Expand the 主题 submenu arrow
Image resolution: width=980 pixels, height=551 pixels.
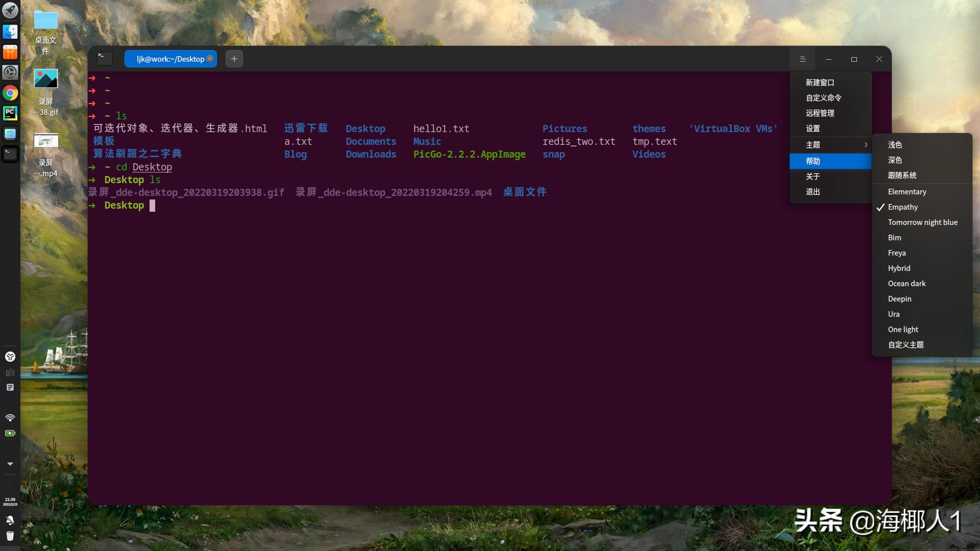click(x=866, y=144)
